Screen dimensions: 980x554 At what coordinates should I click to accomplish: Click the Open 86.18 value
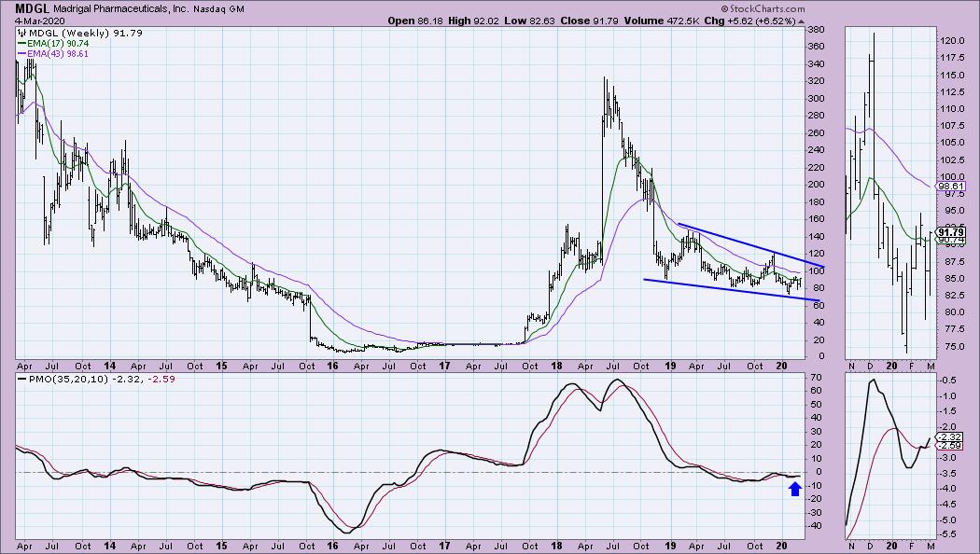pos(415,21)
